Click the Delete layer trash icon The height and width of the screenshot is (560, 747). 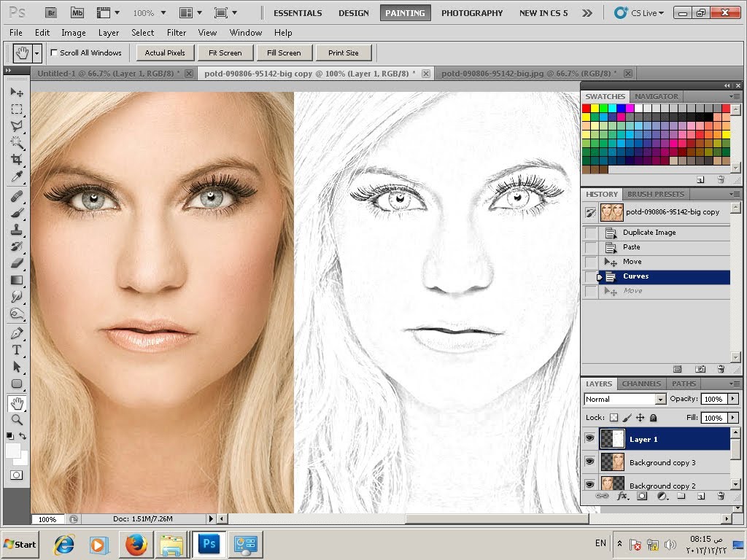[x=721, y=496]
